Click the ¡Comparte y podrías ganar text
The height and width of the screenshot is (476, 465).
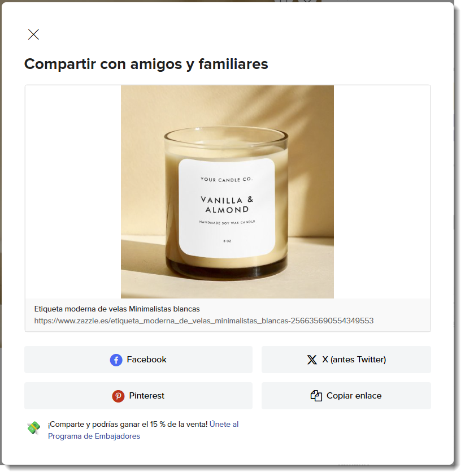[x=128, y=424]
